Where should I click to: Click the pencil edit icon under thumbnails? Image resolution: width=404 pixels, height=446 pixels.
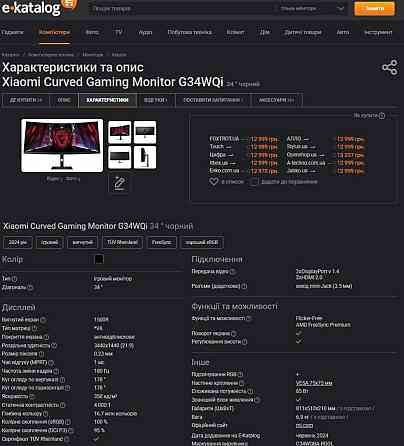point(119,183)
